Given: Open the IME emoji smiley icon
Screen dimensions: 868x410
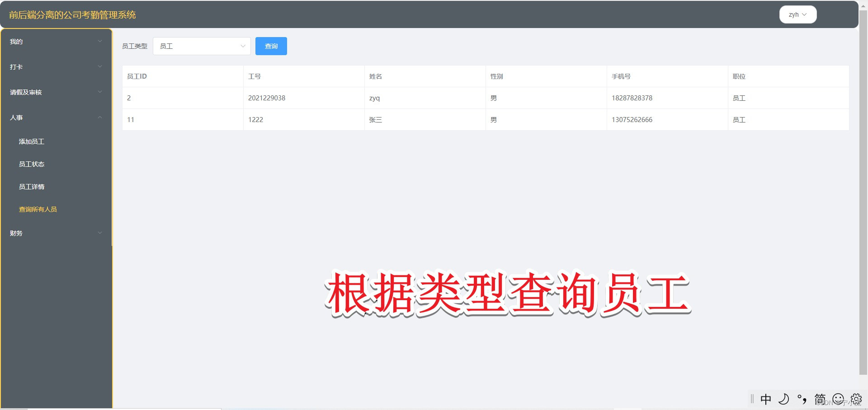Looking at the screenshot, I should [838, 399].
